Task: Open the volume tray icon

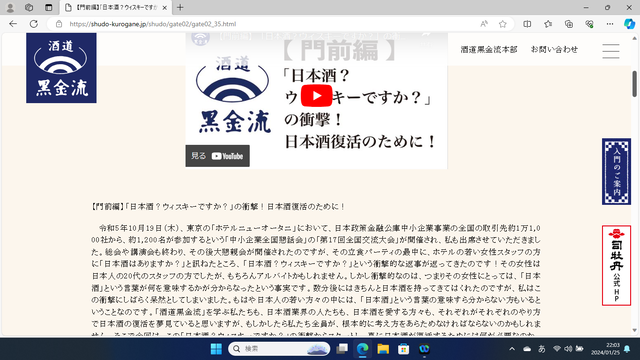Action: click(x=568, y=349)
